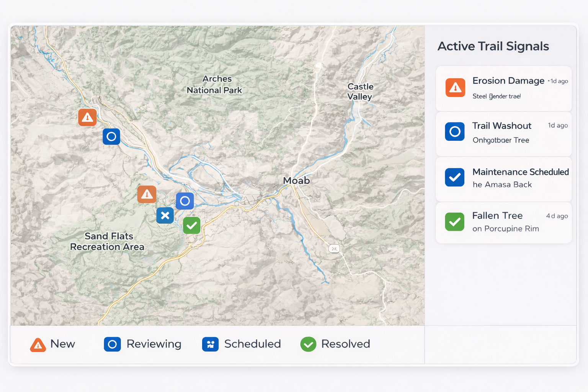588x392 pixels.
Task: Open the Erosion Damage signal title
Action: point(508,81)
